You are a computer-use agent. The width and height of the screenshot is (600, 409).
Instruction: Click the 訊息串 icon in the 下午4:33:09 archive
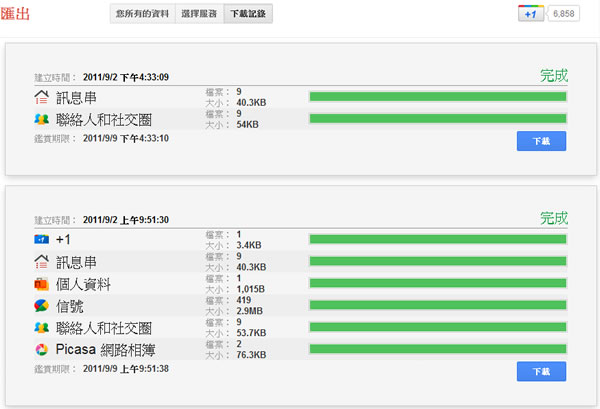[41, 97]
